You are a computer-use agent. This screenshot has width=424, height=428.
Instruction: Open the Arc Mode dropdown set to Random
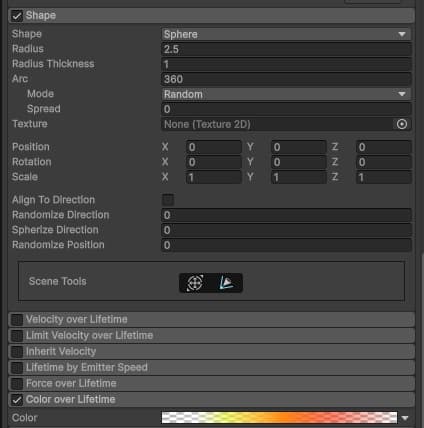point(286,94)
